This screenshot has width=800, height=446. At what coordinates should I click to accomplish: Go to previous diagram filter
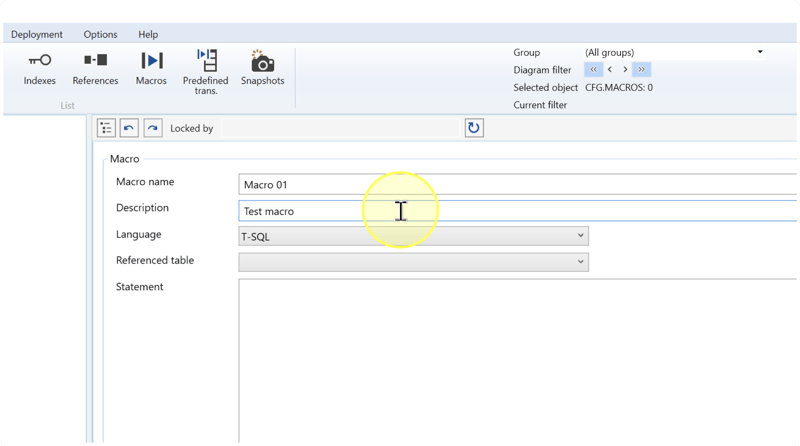[610, 69]
